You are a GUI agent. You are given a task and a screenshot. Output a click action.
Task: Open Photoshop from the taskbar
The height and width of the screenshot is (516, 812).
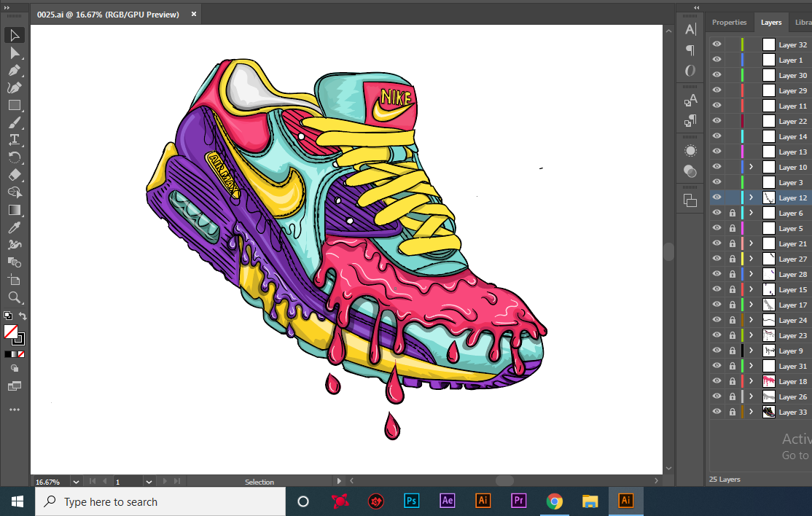point(412,501)
